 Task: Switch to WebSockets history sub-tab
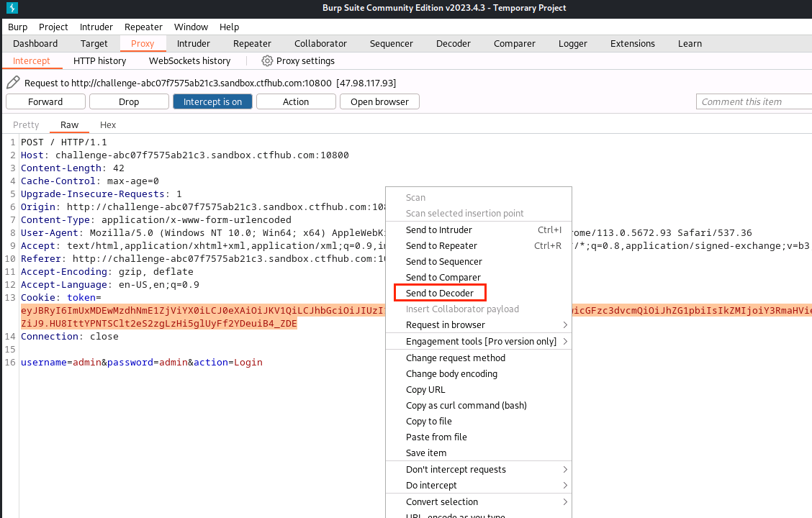(x=189, y=61)
